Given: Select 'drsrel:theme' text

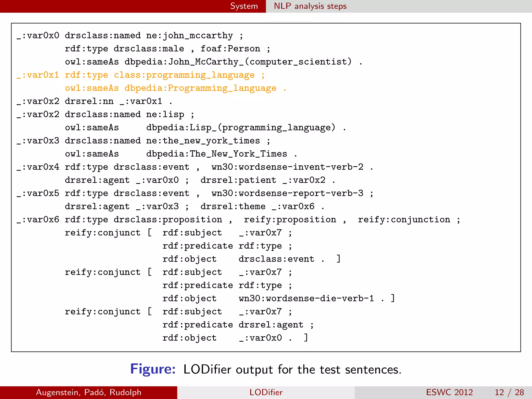Looking at the screenshot, I should pos(233,207).
